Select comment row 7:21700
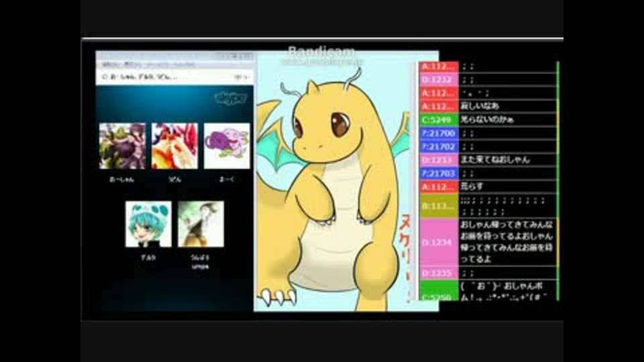Screen dimensions: 644x362 click(488, 133)
